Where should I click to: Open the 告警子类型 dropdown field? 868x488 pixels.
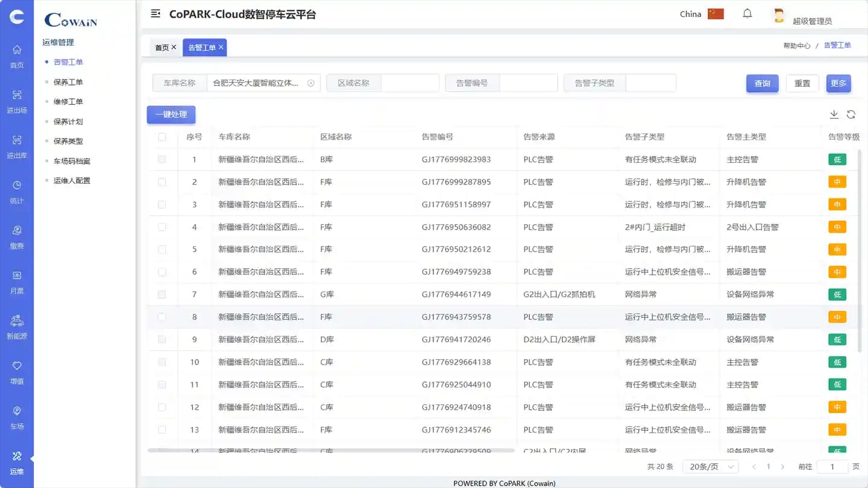[x=651, y=83]
